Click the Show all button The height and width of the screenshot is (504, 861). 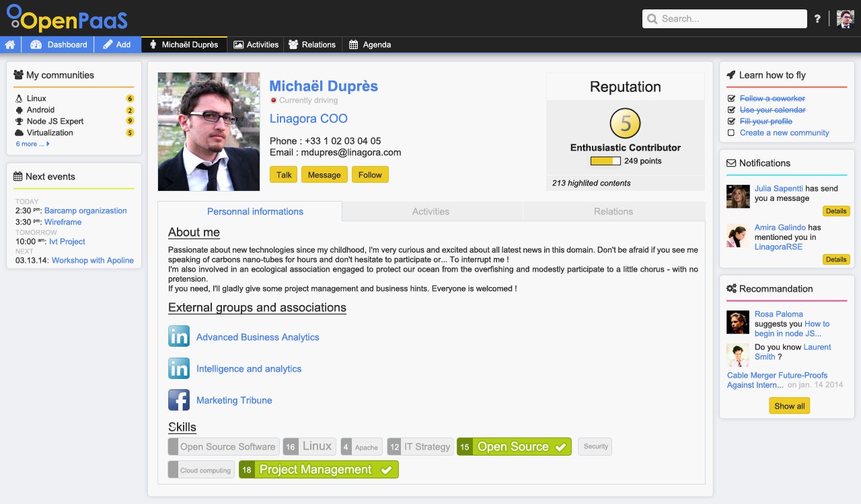click(789, 406)
